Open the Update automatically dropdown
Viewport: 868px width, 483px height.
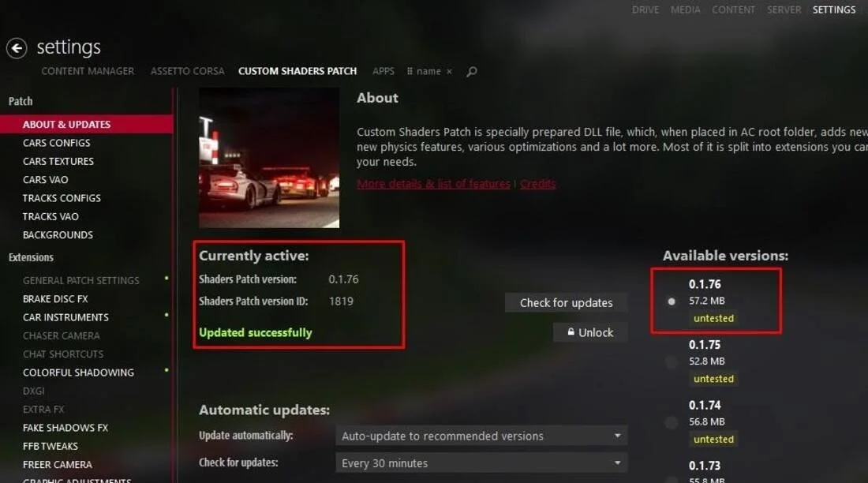pyautogui.click(x=481, y=436)
